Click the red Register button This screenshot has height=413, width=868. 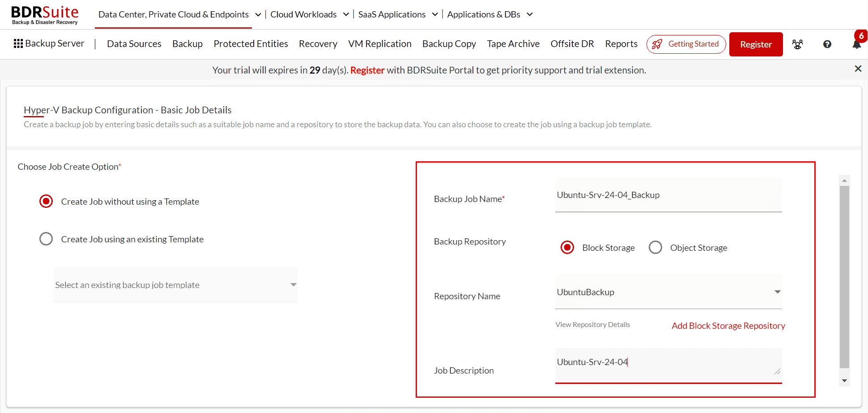pyautogui.click(x=756, y=44)
